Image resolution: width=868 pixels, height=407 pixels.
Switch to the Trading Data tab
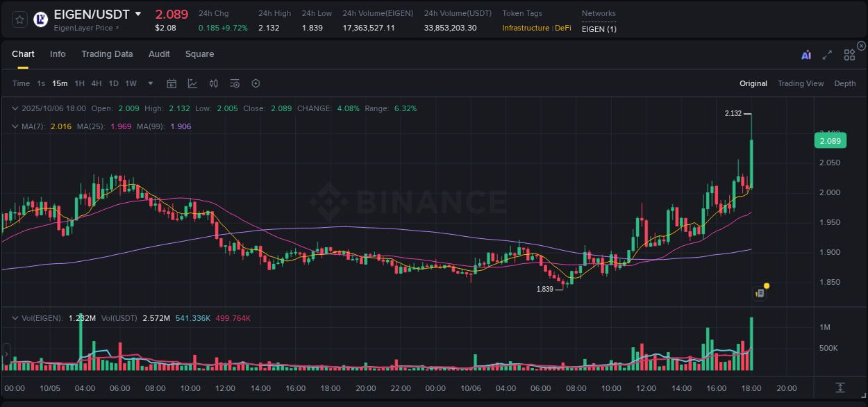[x=107, y=54]
